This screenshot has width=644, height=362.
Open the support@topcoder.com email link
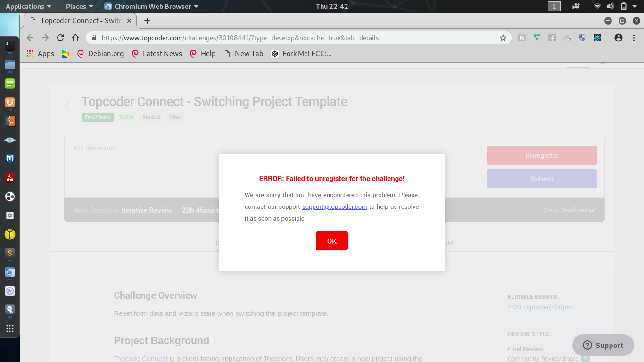(334, 206)
